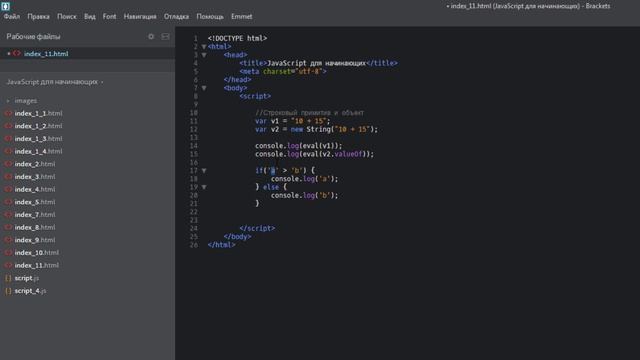Click the icon beside index_3.html
The image size is (640, 360).
tap(8, 176)
